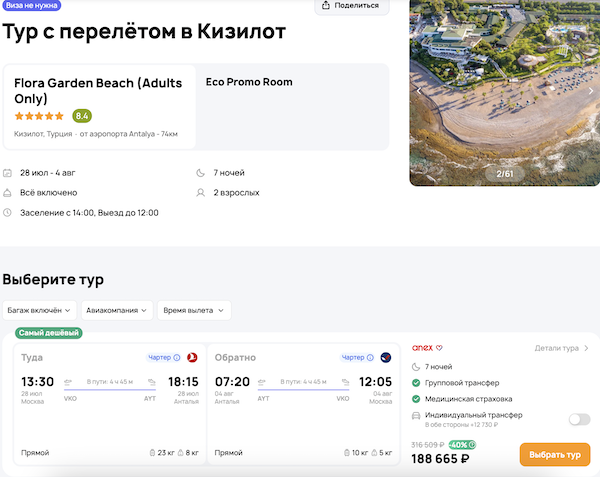Click the heart icon next to Anex

439,349
